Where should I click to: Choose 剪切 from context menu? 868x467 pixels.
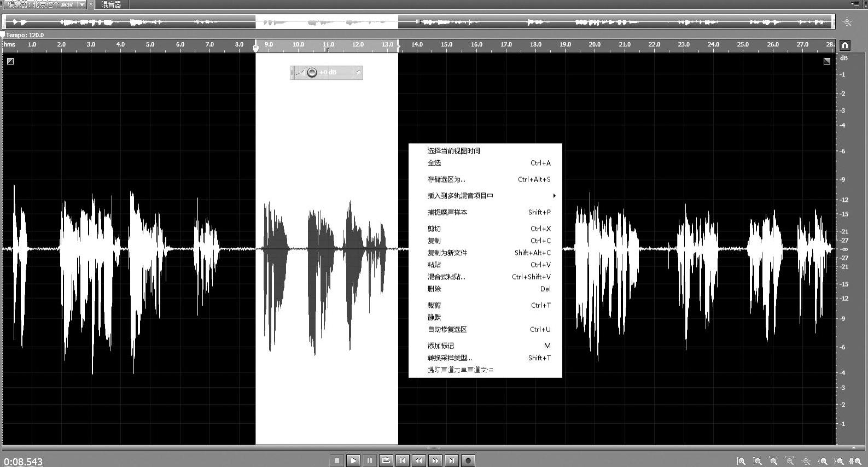(x=485, y=229)
